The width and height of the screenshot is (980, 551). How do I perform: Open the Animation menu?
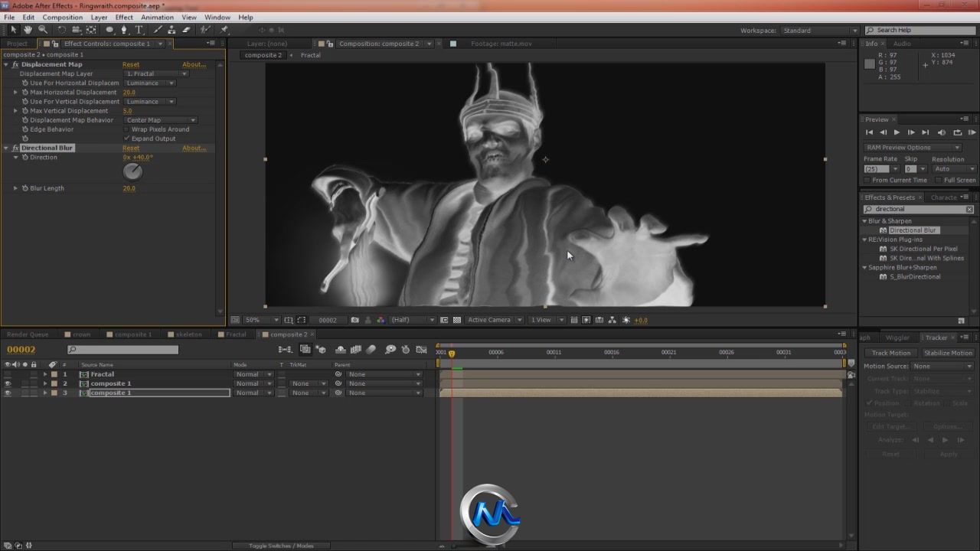[x=157, y=17]
